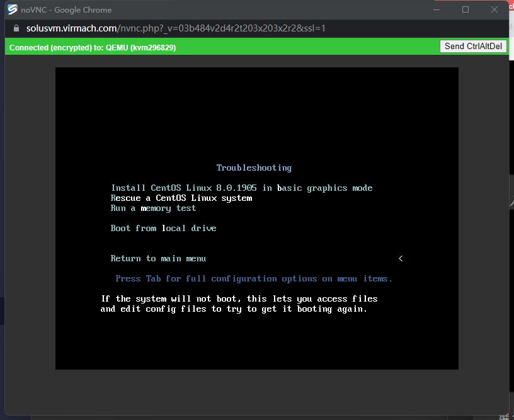Choose 'Rescue a CentOS Linux system' entry
514x420 pixels.
181,198
